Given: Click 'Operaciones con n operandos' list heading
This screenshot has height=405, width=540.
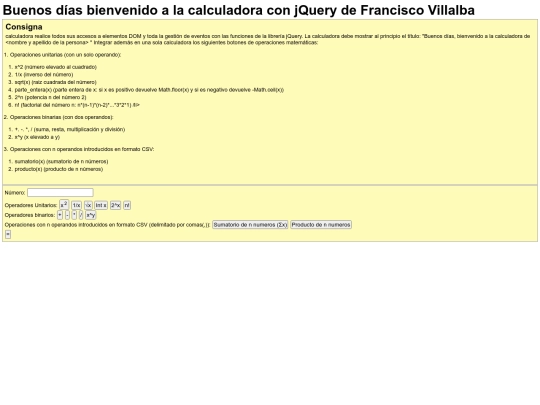Looking at the screenshot, I should [x=82, y=149].
